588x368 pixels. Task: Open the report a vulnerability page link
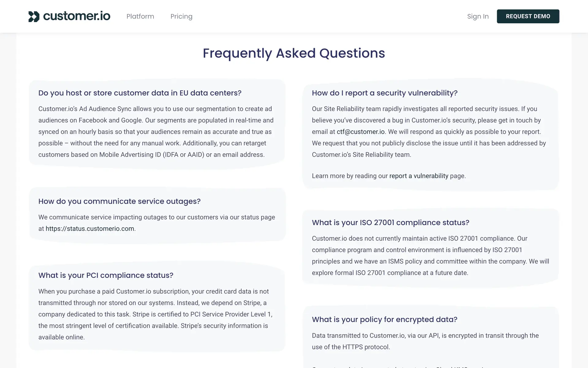click(419, 176)
